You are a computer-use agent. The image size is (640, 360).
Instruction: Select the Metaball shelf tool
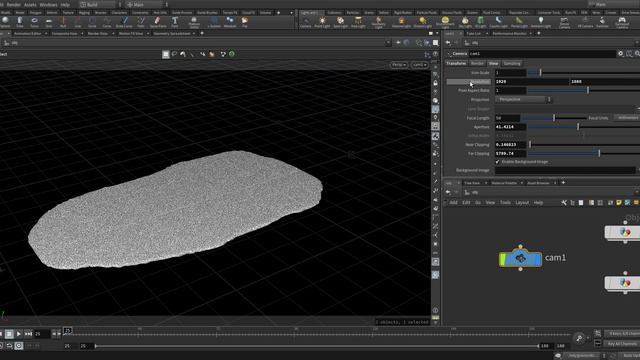230,22
